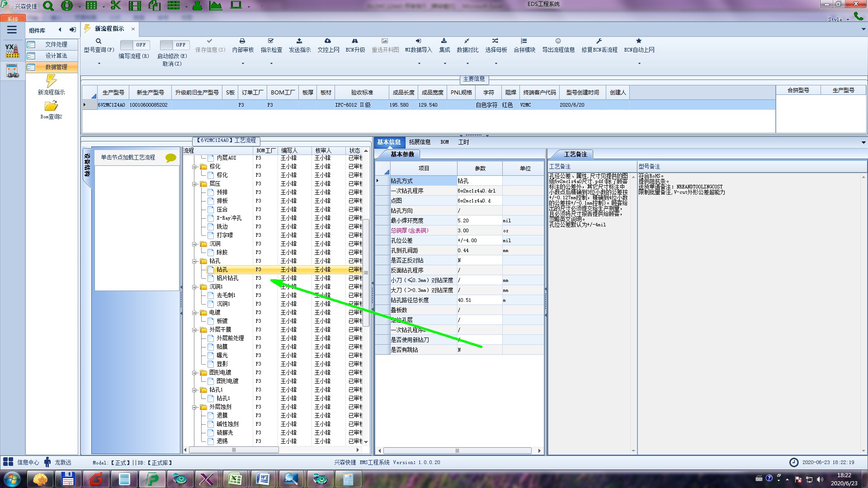Click the 内部审核 print icon
The image size is (868, 488).
click(x=242, y=41)
